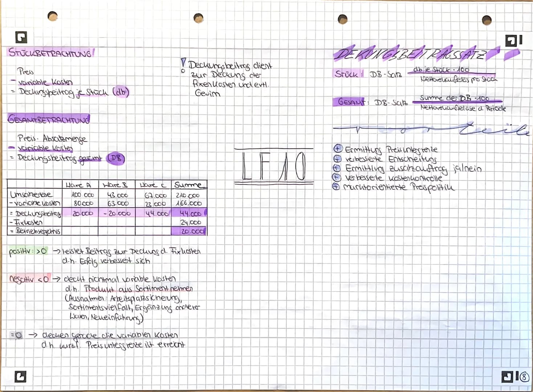
Task: Click the line Produkt aus Sortiment nehmen
Action: (x=129, y=289)
